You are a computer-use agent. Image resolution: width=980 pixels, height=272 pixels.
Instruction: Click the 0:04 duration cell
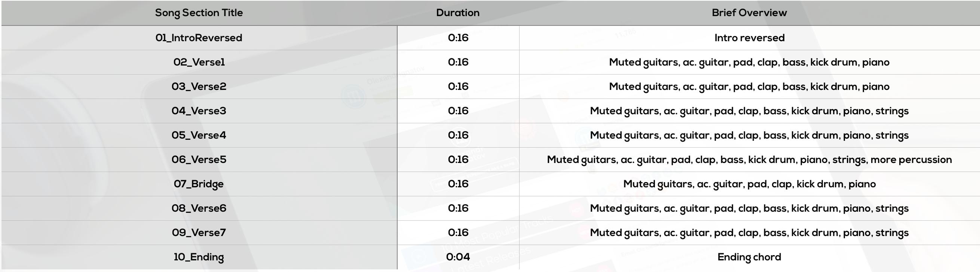[x=458, y=257]
